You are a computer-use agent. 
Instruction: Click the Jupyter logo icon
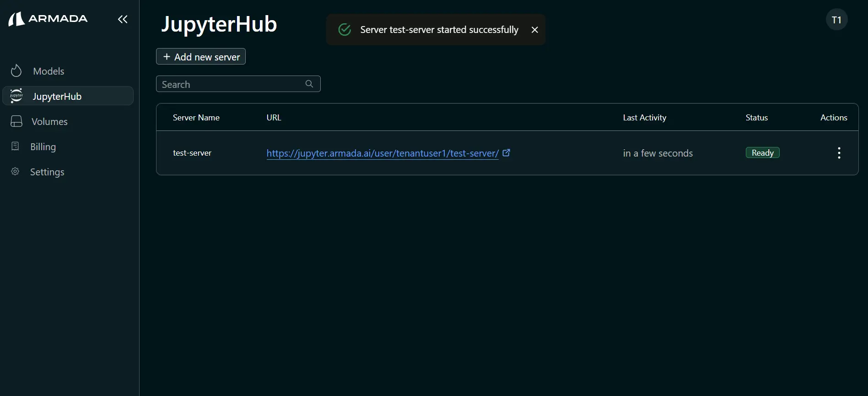tap(16, 96)
